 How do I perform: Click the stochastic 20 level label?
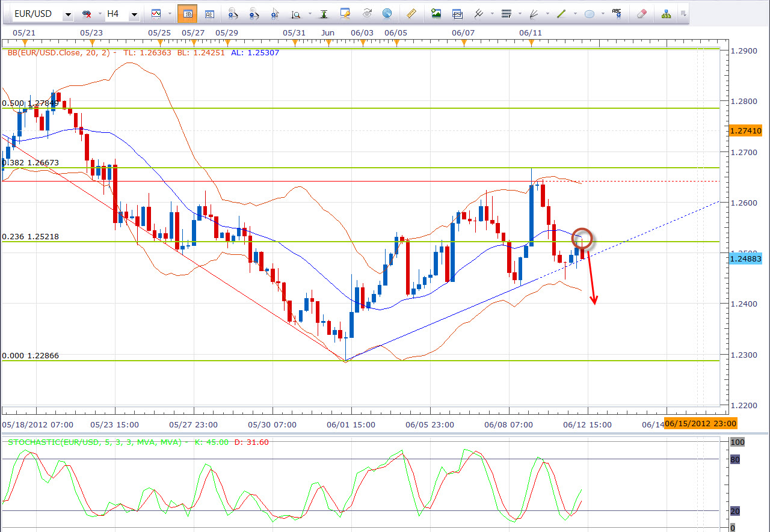(x=735, y=511)
